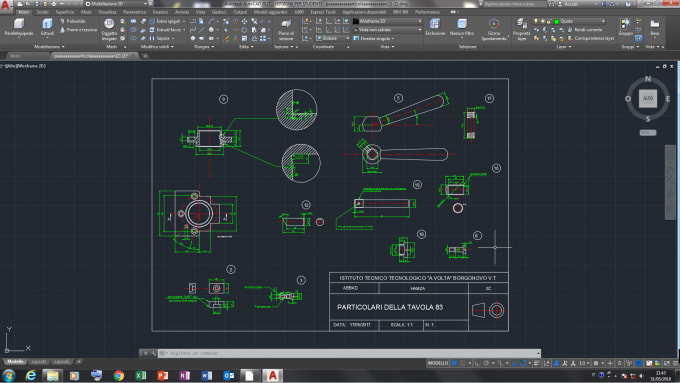The image size is (680, 383).
Task: Open the Globale UCS dropdown
Action: tap(332, 38)
